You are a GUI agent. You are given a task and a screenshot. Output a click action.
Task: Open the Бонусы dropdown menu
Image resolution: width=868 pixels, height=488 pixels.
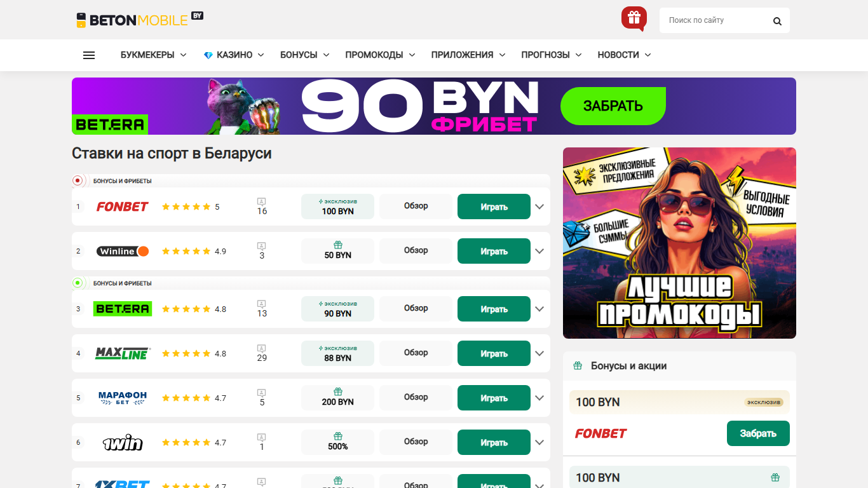click(305, 55)
